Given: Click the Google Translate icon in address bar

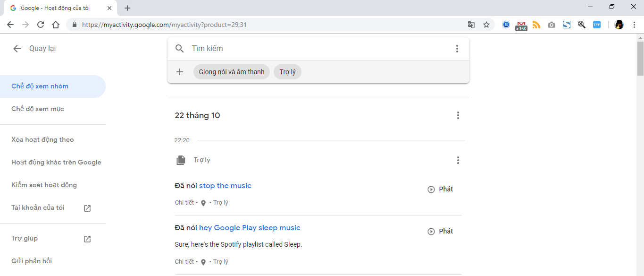Looking at the screenshot, I should pyautogui.click(x=471, y=25).
